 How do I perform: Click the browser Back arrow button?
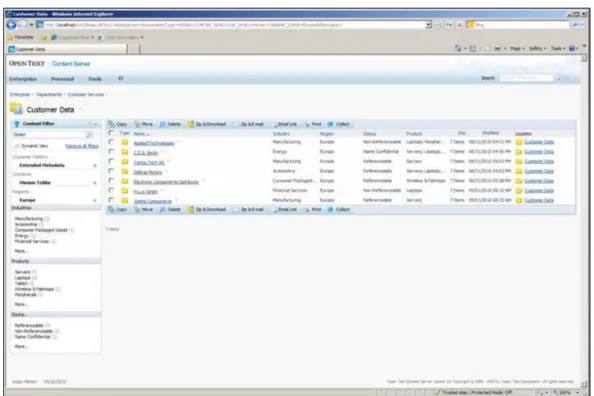click(x=12, y=25)
